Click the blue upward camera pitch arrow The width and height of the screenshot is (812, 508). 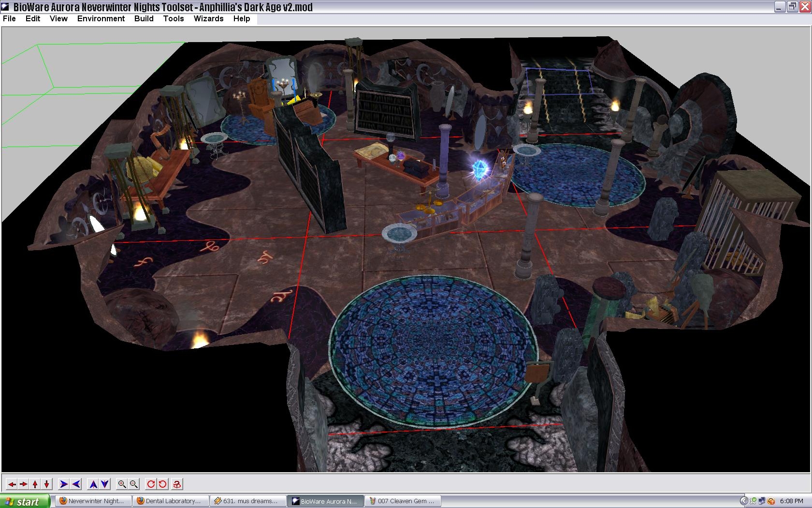click(93, 484)
